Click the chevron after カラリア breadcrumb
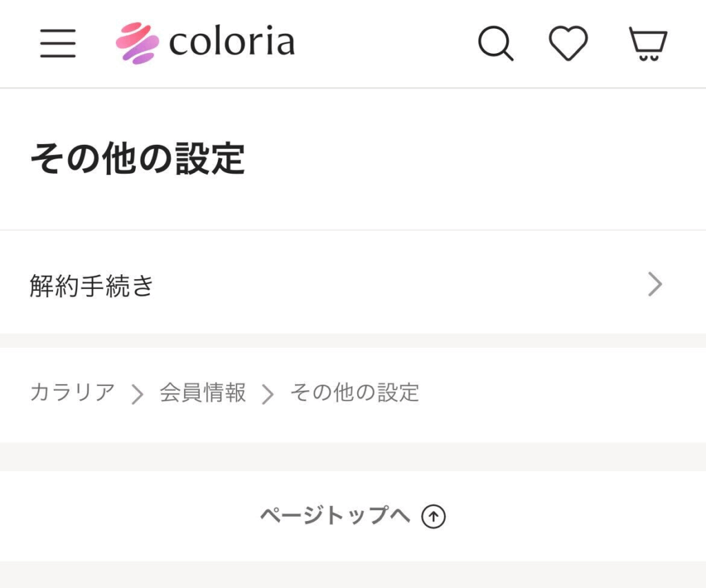Screen dimensions: 706x588 coord(137,394)
